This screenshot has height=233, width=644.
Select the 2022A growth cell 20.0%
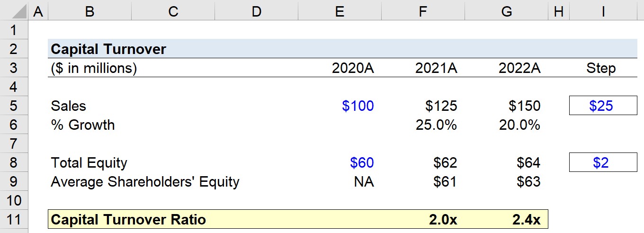(506, 125)
